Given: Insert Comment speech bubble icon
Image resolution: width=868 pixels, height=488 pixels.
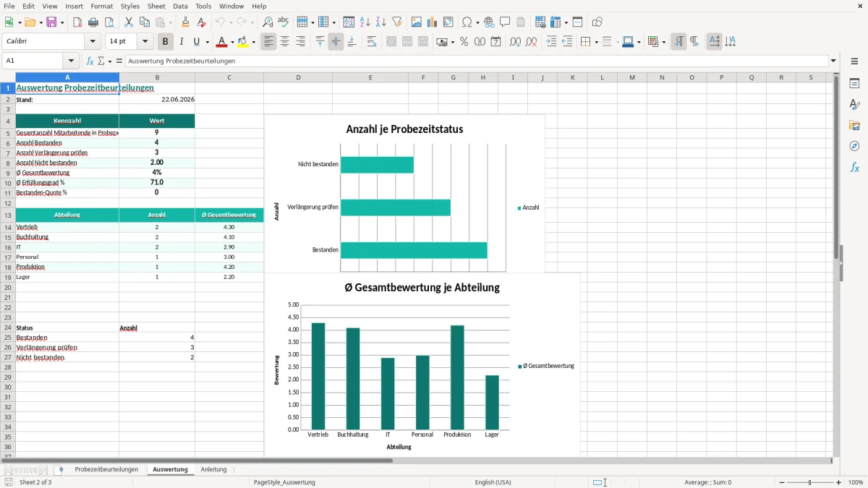Looking at the screenshot, I should 505,22.
